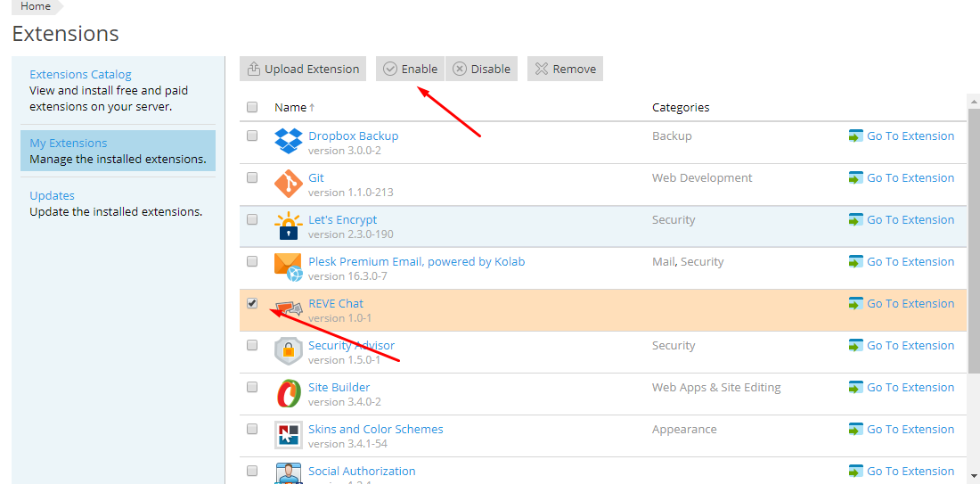
Task: Click the Skins and Color Schemes icon
Action: [288, 435]
